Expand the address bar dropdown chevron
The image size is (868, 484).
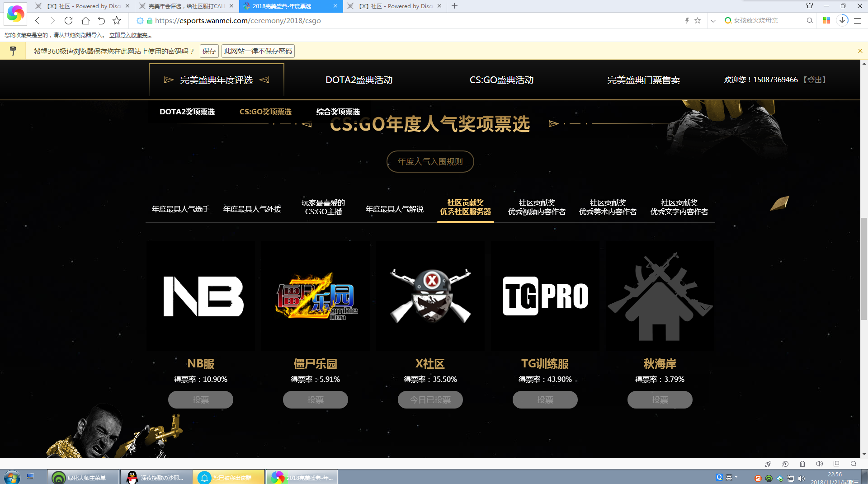[x=713, y=21]
